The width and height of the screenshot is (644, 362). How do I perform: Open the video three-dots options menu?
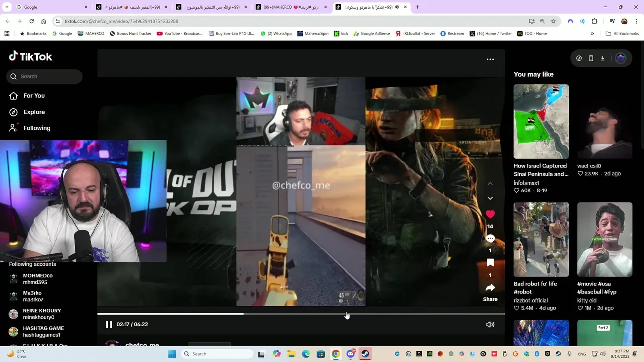(x=490, y=59)
